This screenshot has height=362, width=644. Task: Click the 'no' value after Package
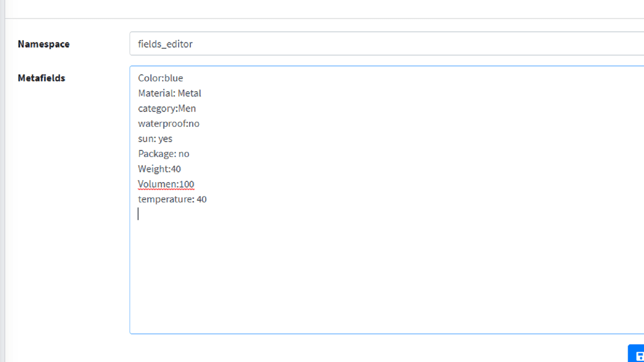(x=184, y=154)
